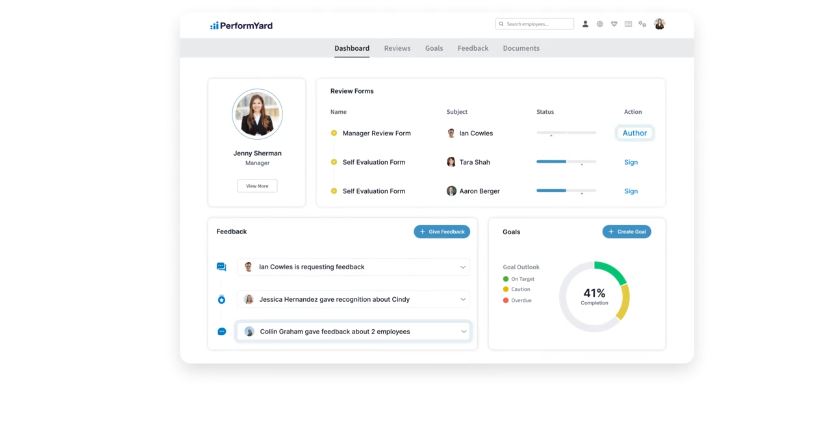830x433 pixels.
Task: Open the Documents tab
Action: 521,48
